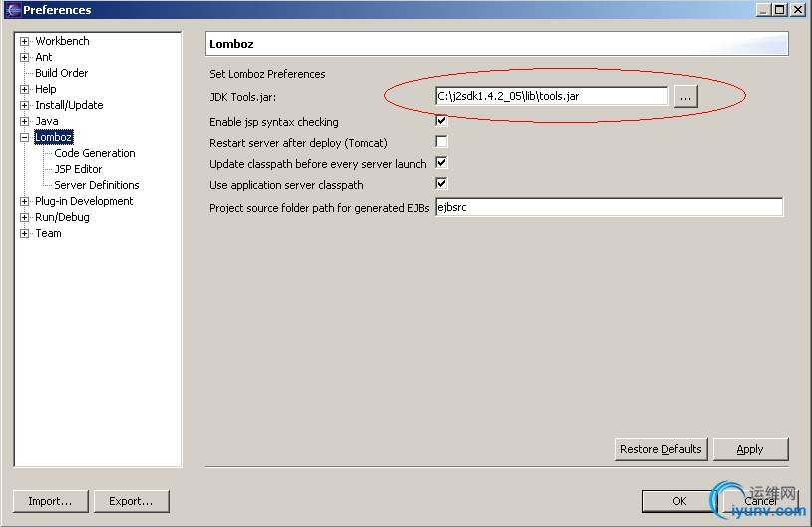Select Help preferences category

pos(46,89)
